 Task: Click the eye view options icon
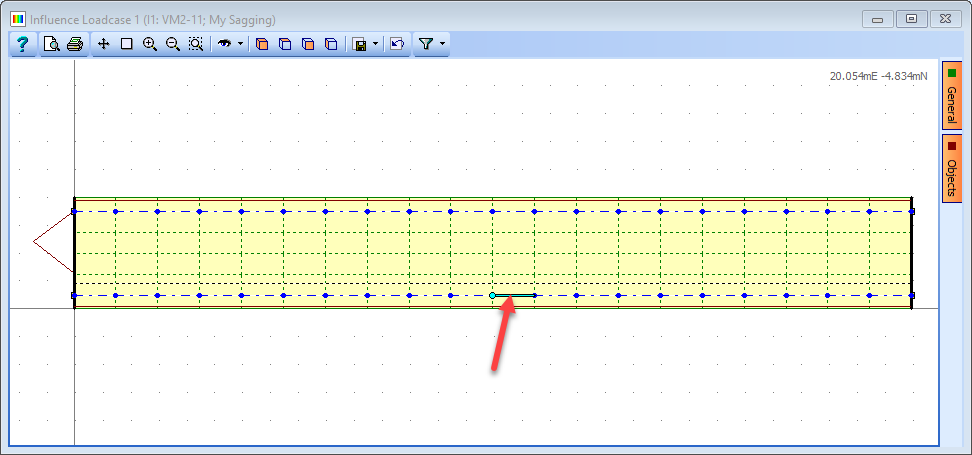pyautogui.click(x=224, y=45)
